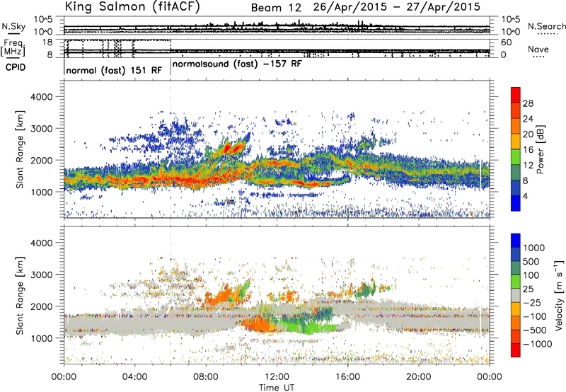Click the N.Search legend label
This screenshot has height=392, width=566.
pos(546,26)
